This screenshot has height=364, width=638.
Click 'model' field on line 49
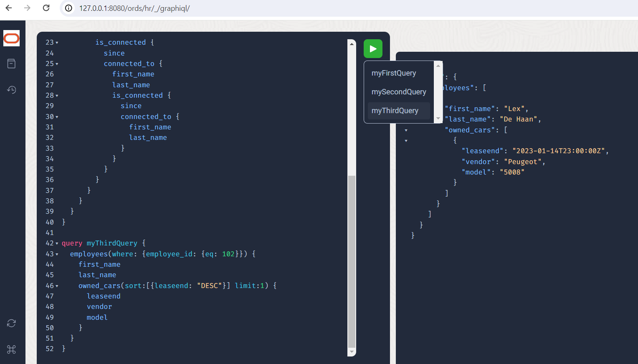pyautogui.click(x=97, y=317)
